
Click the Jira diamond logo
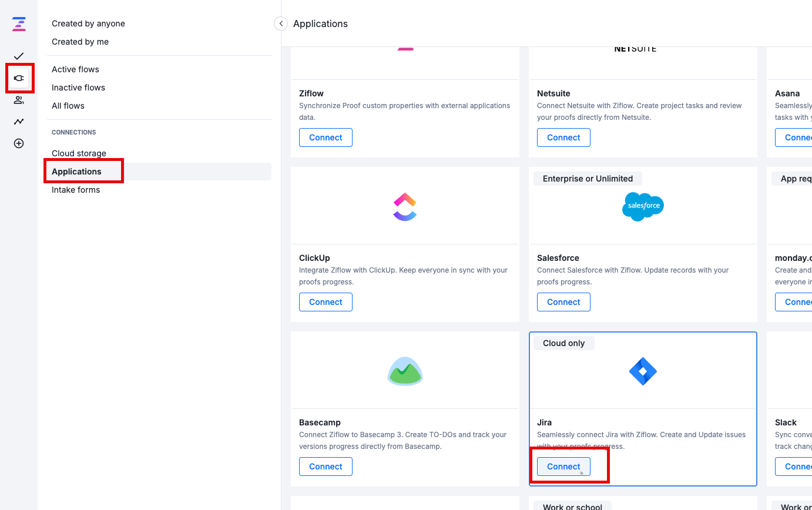coord(643,371)
